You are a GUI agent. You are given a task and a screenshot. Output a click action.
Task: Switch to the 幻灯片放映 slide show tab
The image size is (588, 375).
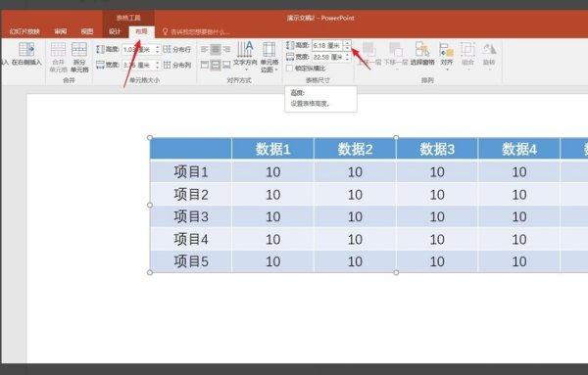pyautogui.click(x=24, y=31)
